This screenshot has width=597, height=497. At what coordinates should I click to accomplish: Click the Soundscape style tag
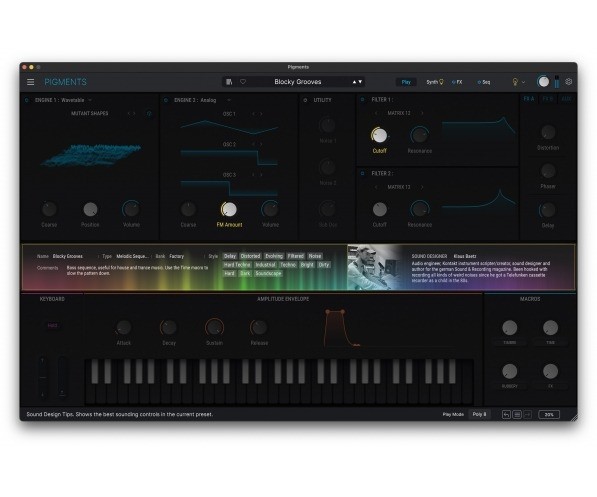268,273
